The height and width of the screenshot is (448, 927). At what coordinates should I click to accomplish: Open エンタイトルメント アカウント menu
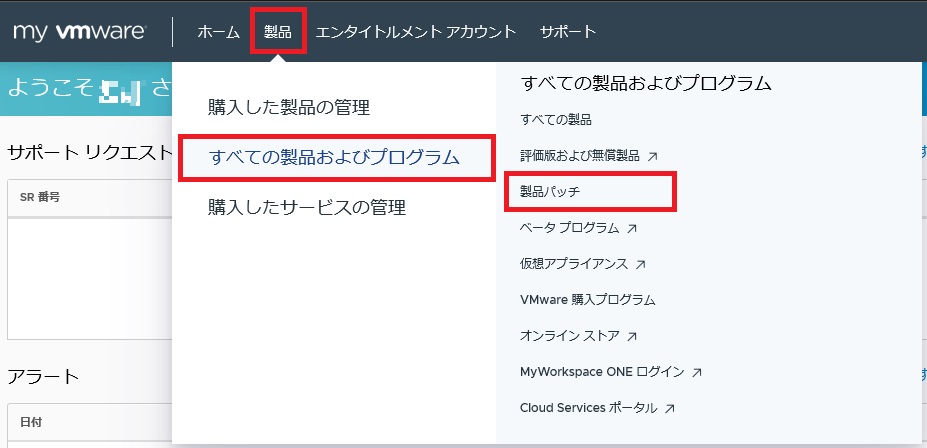[x=416, y=32]
